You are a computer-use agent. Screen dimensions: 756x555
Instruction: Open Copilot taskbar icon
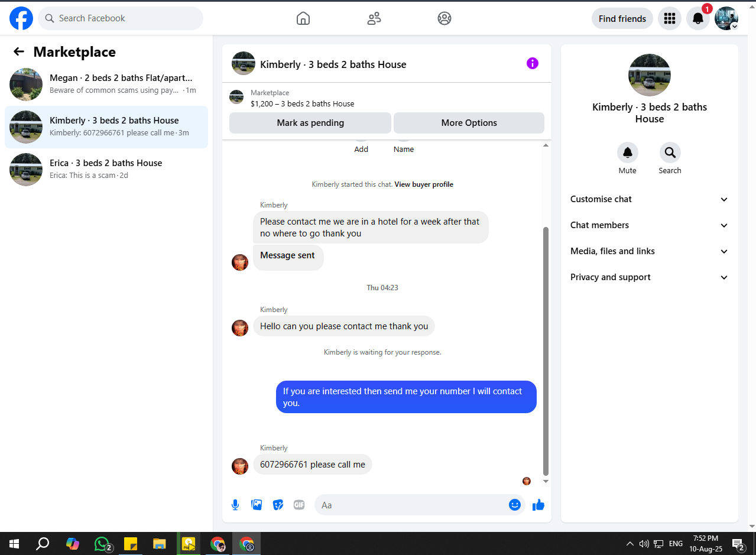tap(73, 544)
